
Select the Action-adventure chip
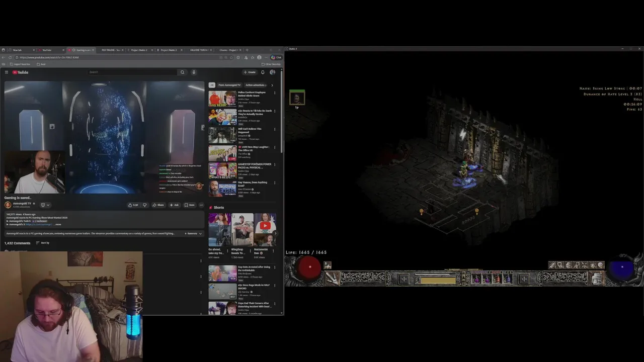pos(256,85)
